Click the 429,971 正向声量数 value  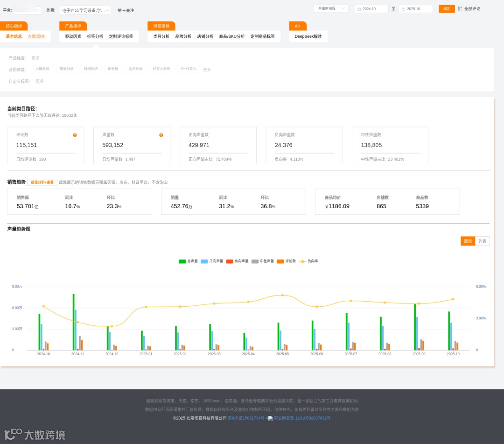(199, 145)
